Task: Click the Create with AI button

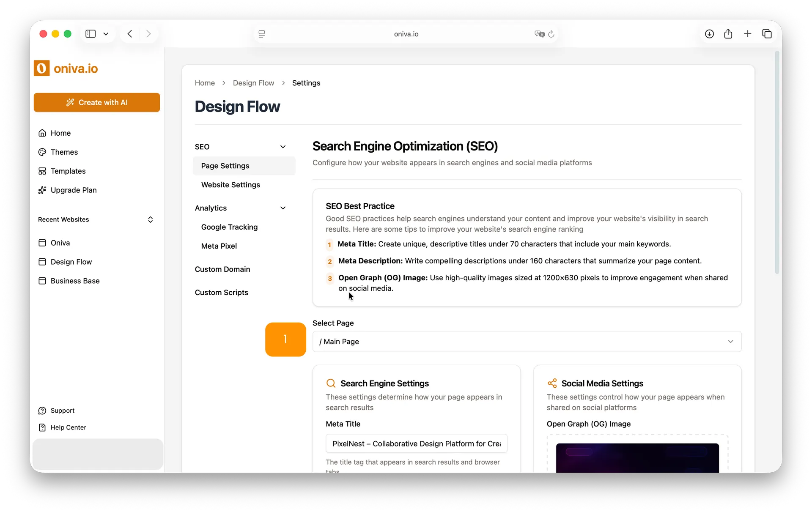Action: [x=97, y=102]
